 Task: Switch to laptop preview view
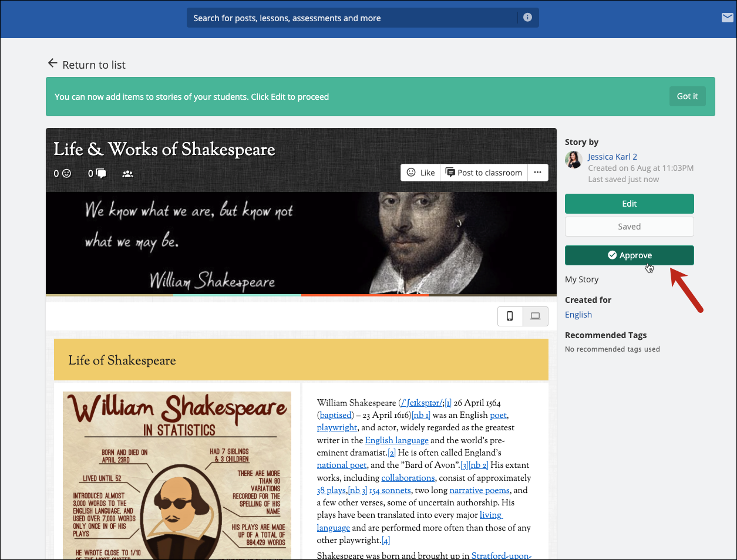tap(535, 316)
